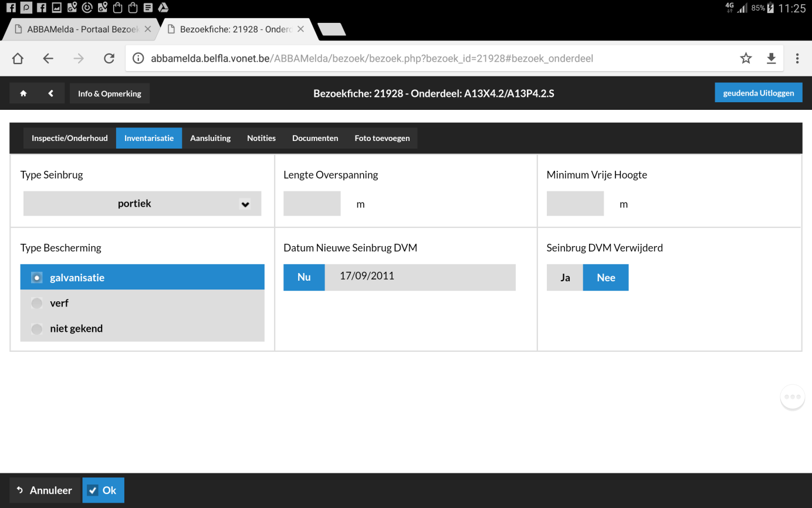812x508 pixels.
Task: Close the Bezoekfiche 21928 tab
Action: click(x=301, y=29)
